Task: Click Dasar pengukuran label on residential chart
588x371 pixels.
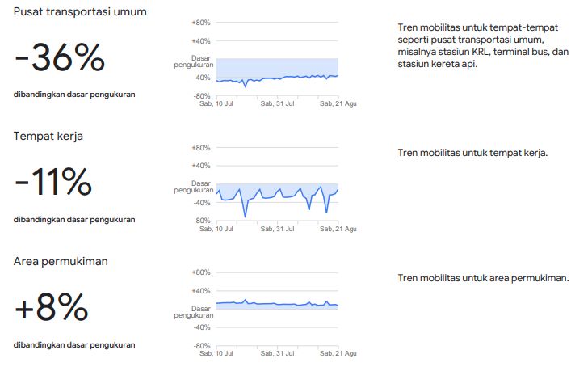Action: click(194, 312)
